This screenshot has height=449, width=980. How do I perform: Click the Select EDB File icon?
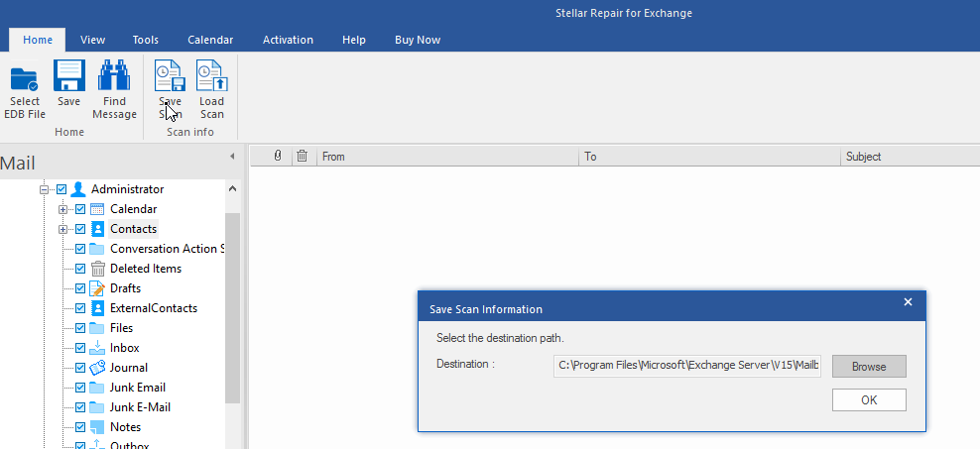point(25,79)
